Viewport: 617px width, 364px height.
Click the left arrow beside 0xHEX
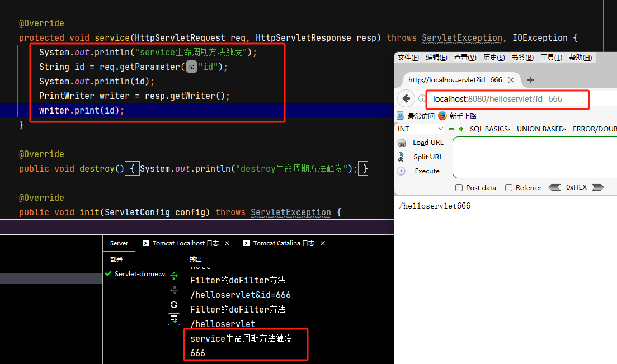point(554,187)
